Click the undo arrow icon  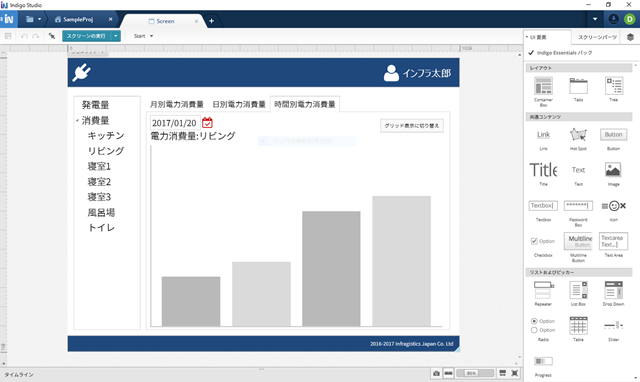(x=24, y=36)
